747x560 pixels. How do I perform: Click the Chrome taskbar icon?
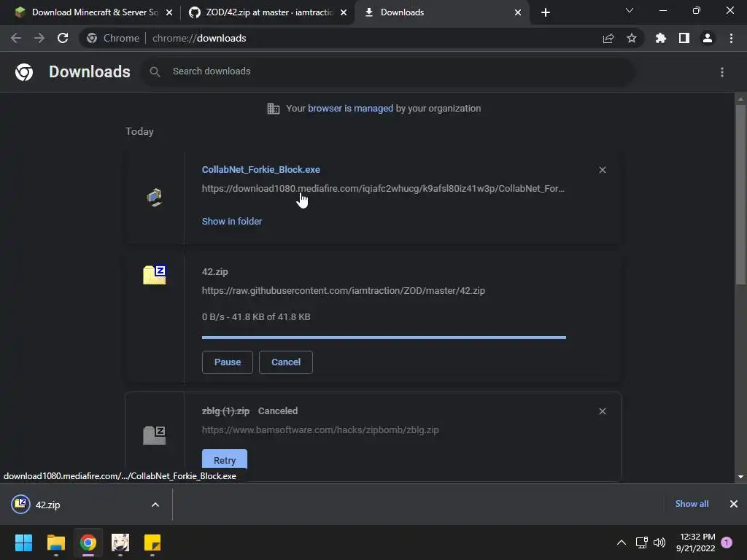tap(88, 542)
